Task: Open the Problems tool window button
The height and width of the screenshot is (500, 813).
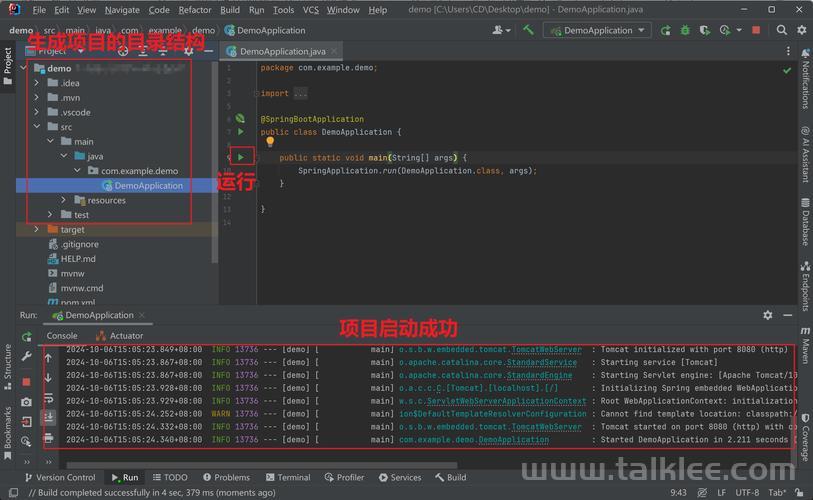Action: pos(227,477)
